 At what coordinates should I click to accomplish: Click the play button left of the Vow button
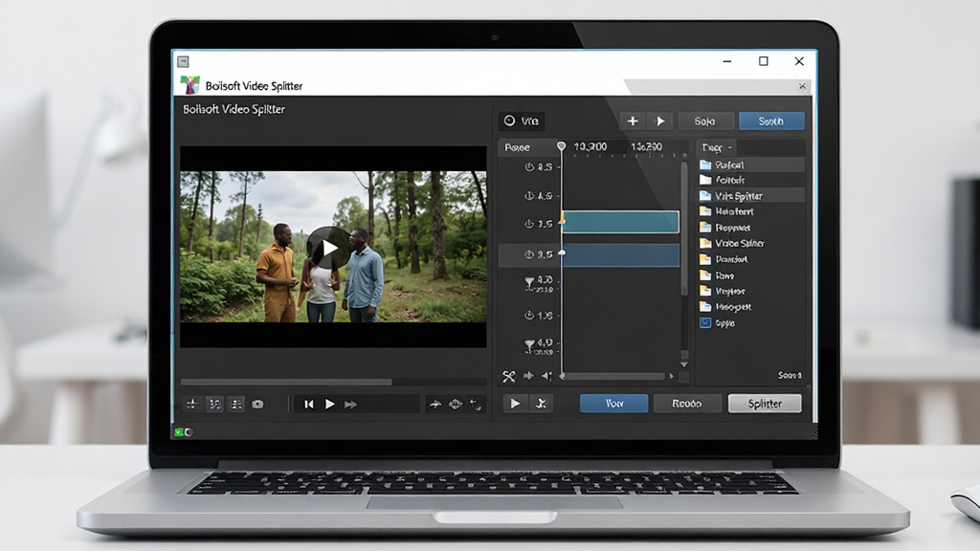(515, 404)
